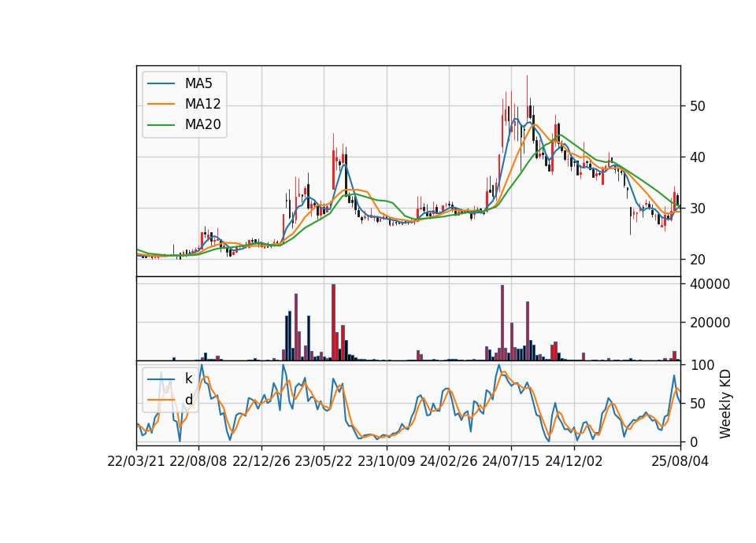Click the KD axis value 100
The height and width of the screenshot is (543, 756).
click(x=702, y=365)
